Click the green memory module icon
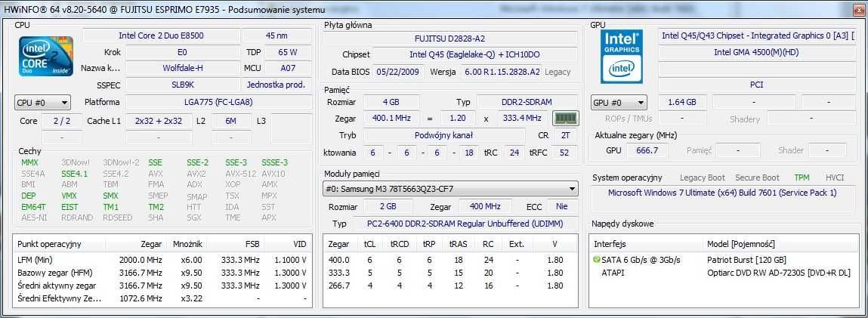The image size is (868, 318). 566,119
